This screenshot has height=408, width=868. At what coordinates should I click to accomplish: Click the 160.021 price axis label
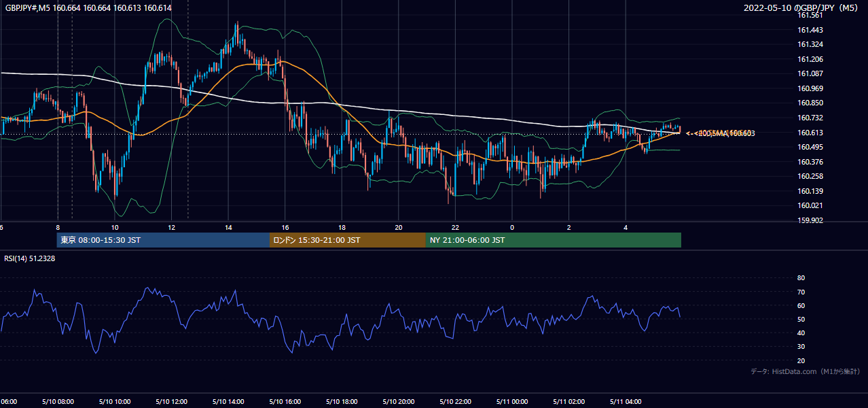tap(810, 206)
